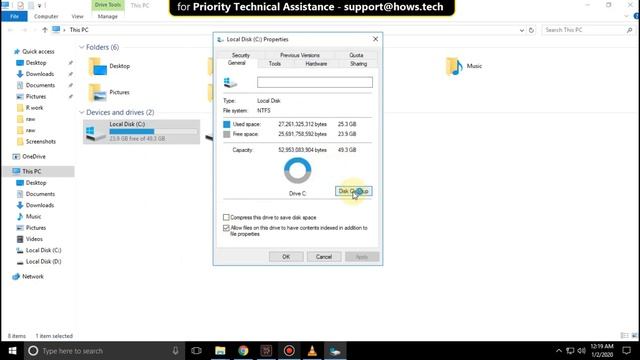Image resolution: width=640 pixels, height=360 pixels.
Task: Open Downloads under Quick access
Action: click(40, 74)
